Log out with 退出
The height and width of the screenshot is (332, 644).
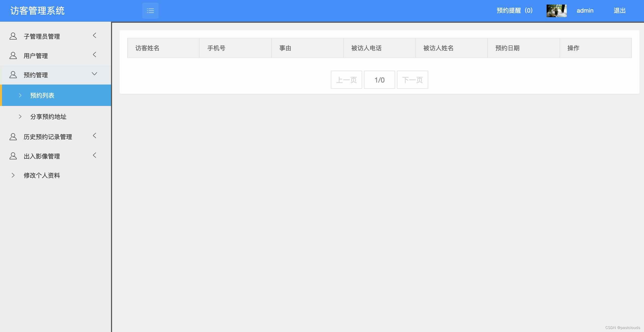[620, 11]
